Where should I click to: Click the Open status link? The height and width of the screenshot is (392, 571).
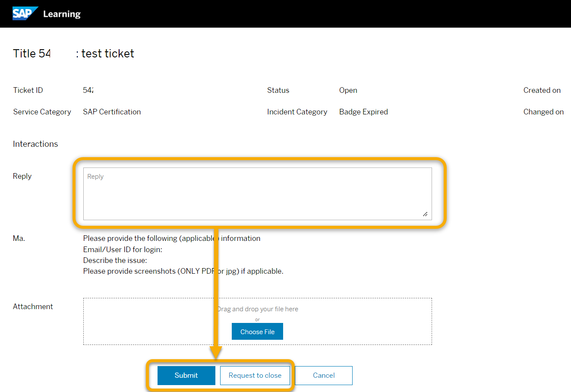point(348,90)
